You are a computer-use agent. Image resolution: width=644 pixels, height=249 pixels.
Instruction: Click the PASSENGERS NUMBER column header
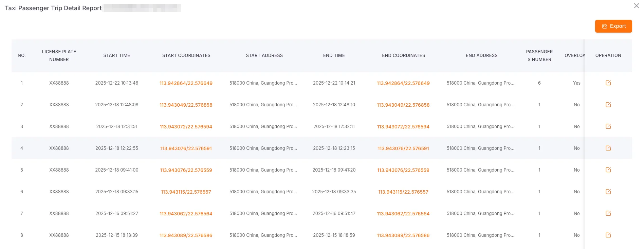coord(539,56)
